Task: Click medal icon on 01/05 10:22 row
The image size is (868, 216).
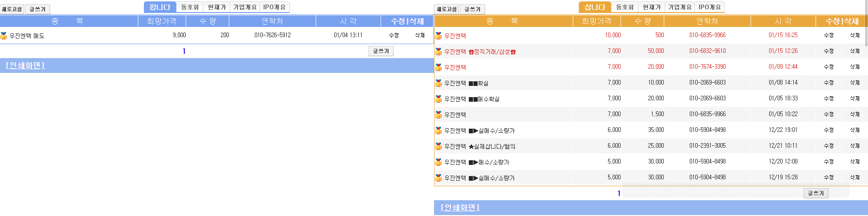Action: (x=438, y=115)
